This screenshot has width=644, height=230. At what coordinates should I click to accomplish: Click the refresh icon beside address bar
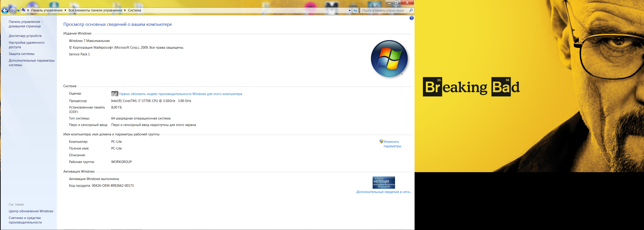pyautogui.click(x=355, y=11)
